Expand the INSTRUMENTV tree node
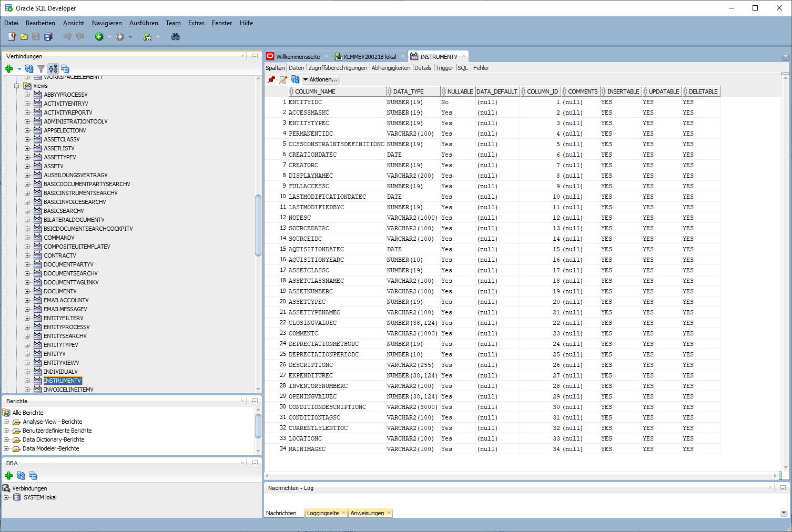Viewport: 792px width, 532px height. click(x=27, y=381)
